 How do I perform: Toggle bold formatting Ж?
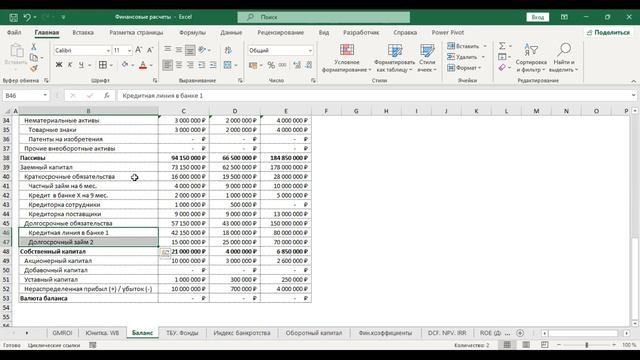pyautogui.click(x=59, y=65)
